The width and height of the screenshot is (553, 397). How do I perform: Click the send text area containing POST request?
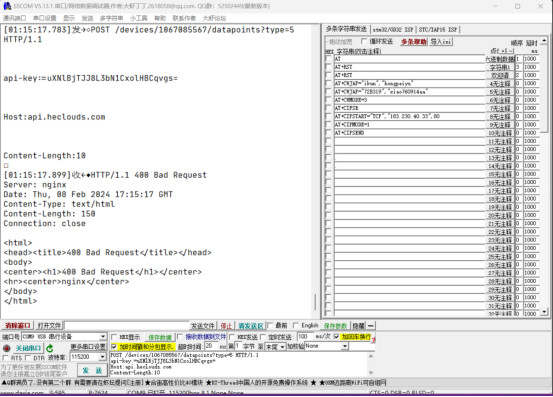(x=239, y=364)
